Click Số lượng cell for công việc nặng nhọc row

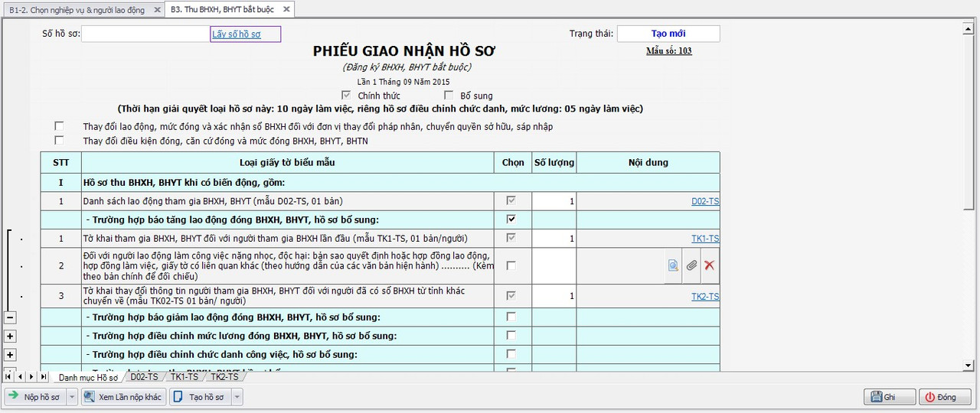[554, 266]
